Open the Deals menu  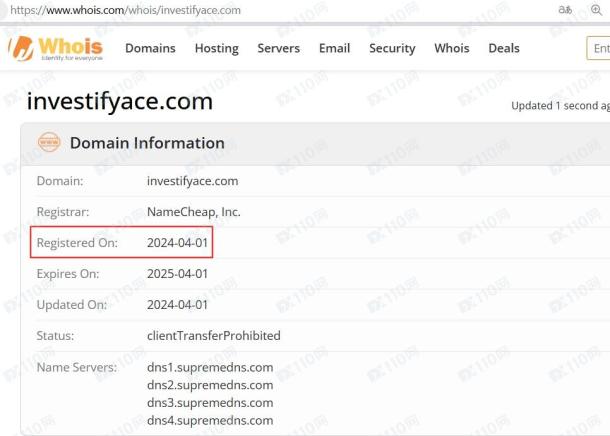504,48
